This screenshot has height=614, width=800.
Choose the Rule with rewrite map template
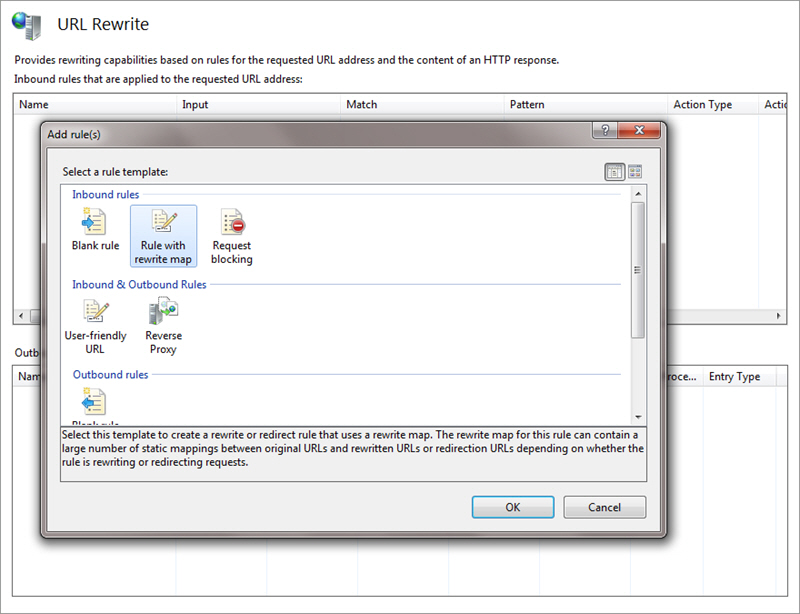click(x=163, y=223)
